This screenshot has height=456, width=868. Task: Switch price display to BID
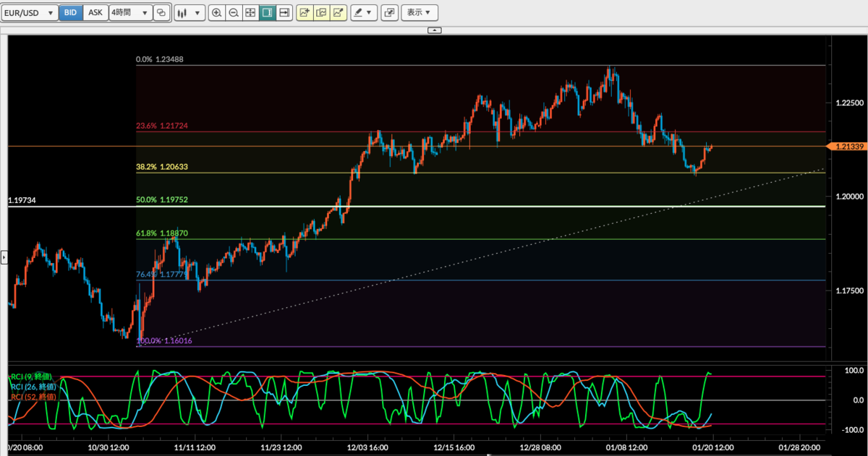tap(70, 12)
